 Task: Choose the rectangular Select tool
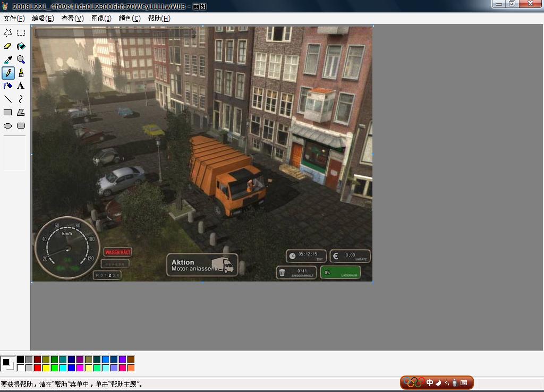point(21,32)
